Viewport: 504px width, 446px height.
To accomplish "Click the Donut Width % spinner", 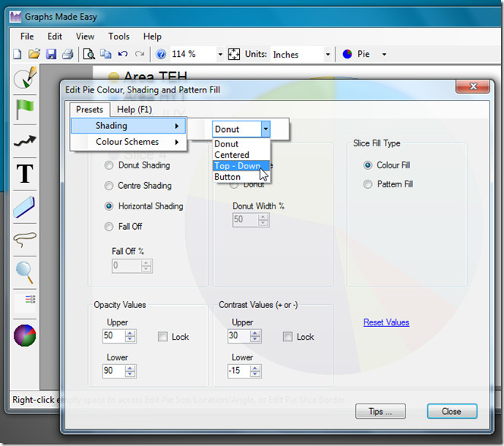I will point(263,220).
